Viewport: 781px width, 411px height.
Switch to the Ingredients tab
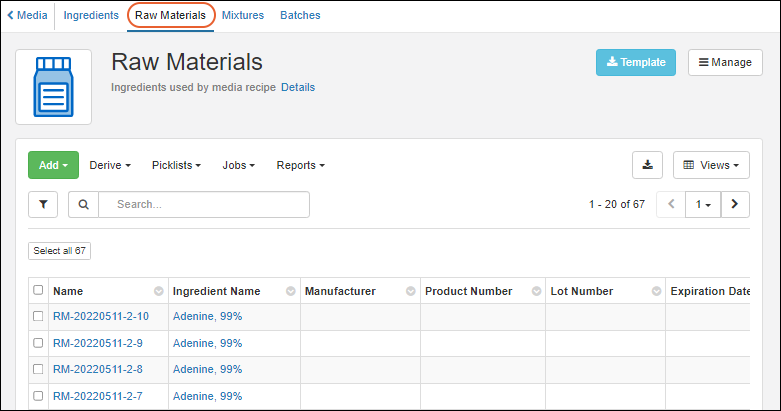91,15
